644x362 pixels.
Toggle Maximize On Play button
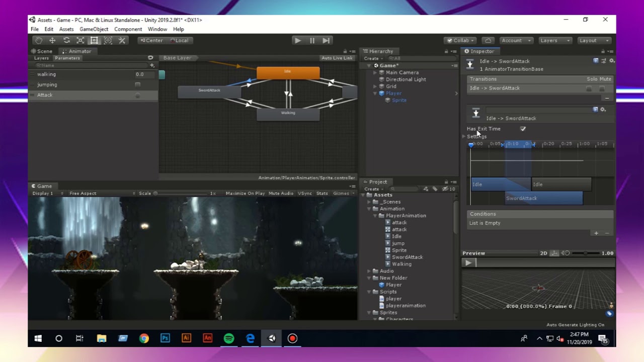pyautogui.click(x=245, y=193)
